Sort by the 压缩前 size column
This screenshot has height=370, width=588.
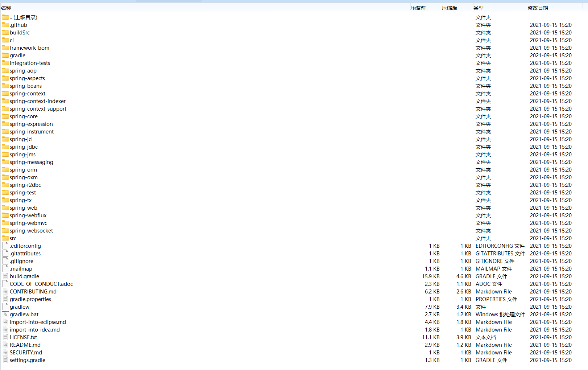418,8
